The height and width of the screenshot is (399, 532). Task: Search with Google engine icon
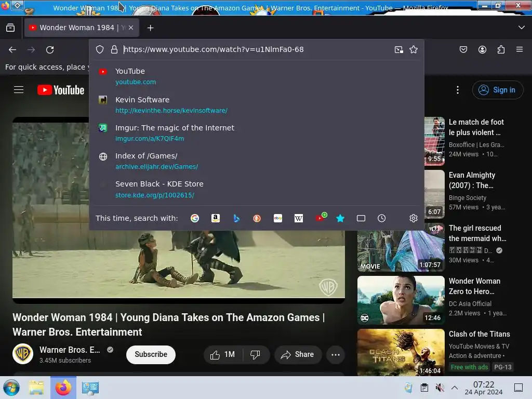(x=195, y=218)
